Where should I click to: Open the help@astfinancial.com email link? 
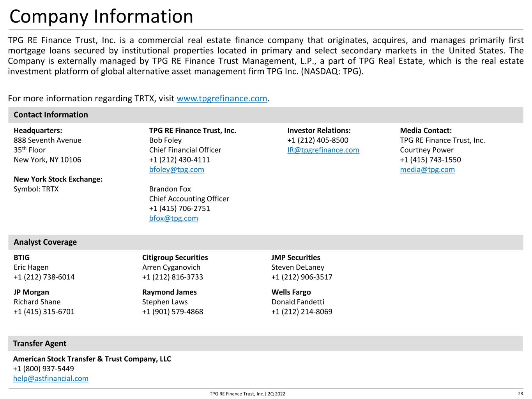point(51,378)
